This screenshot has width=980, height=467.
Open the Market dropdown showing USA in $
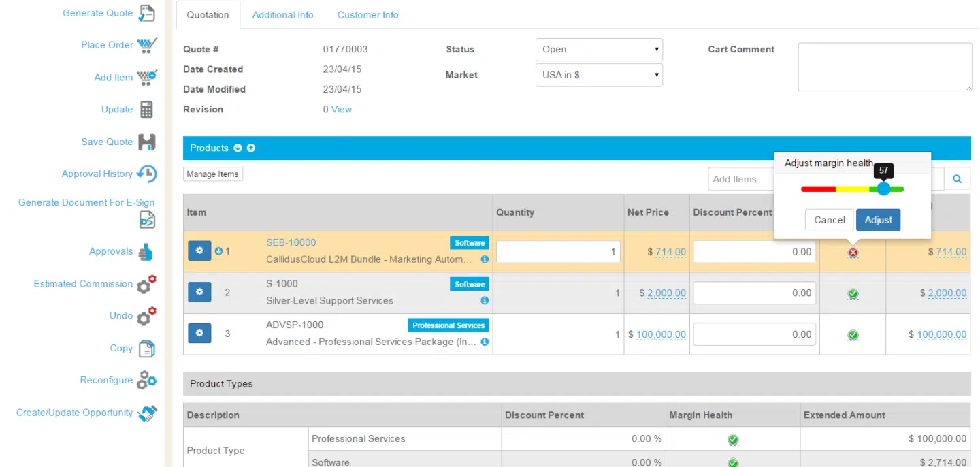point(598,75)
